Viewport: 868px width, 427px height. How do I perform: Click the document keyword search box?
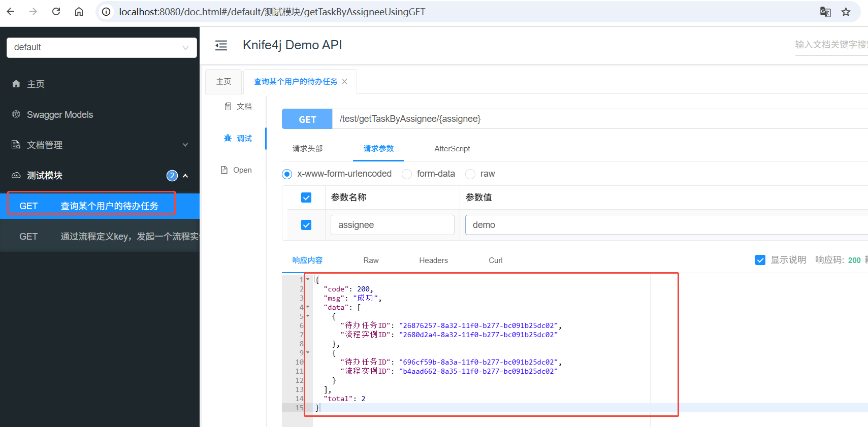tap(831, 45)
